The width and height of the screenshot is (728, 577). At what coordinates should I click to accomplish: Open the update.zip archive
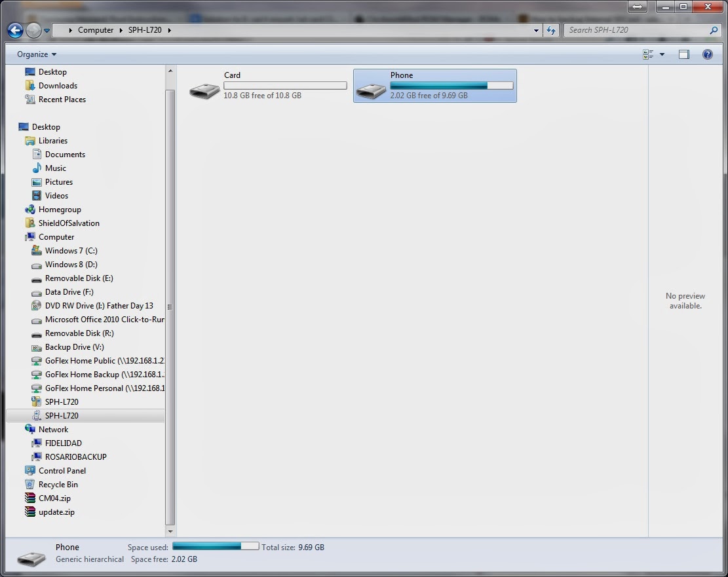click(x=50, y=512)
